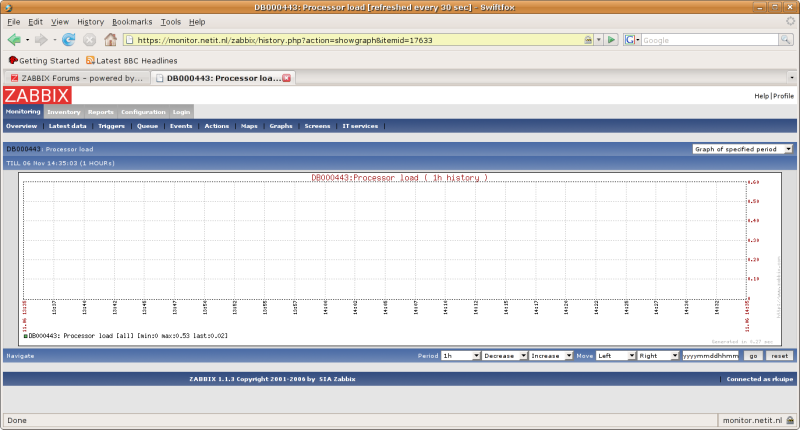
Task: Go back with the green back arrow
Action: 14,40
